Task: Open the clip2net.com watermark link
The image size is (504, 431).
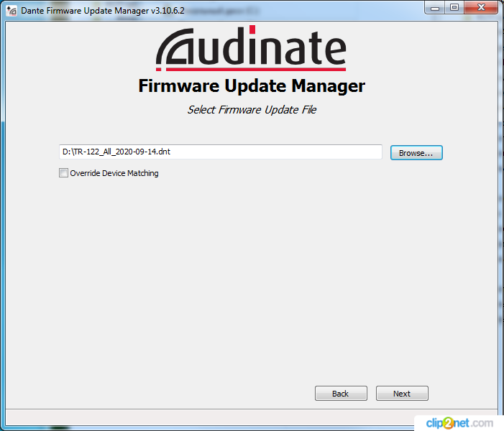Action: click(x=459, y=423)
